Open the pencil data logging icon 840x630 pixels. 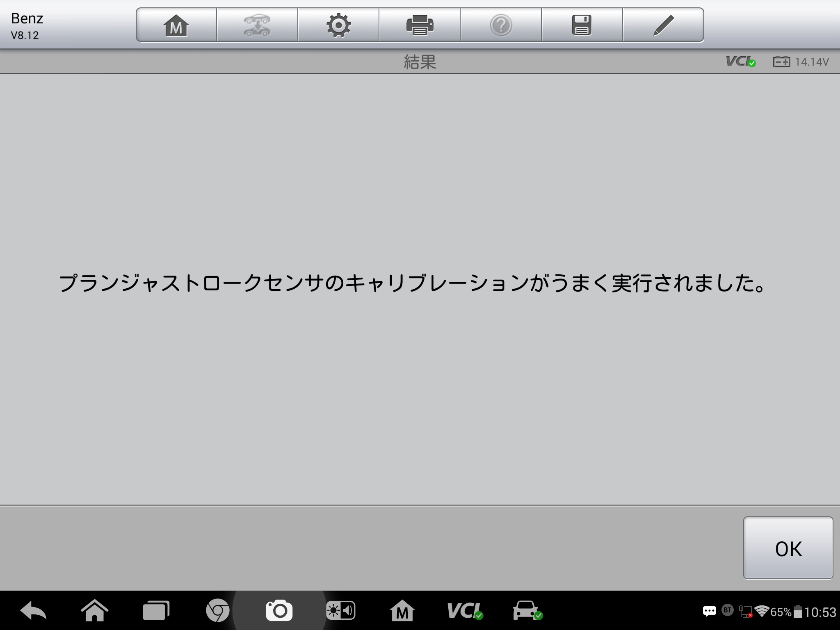point(663,25)
